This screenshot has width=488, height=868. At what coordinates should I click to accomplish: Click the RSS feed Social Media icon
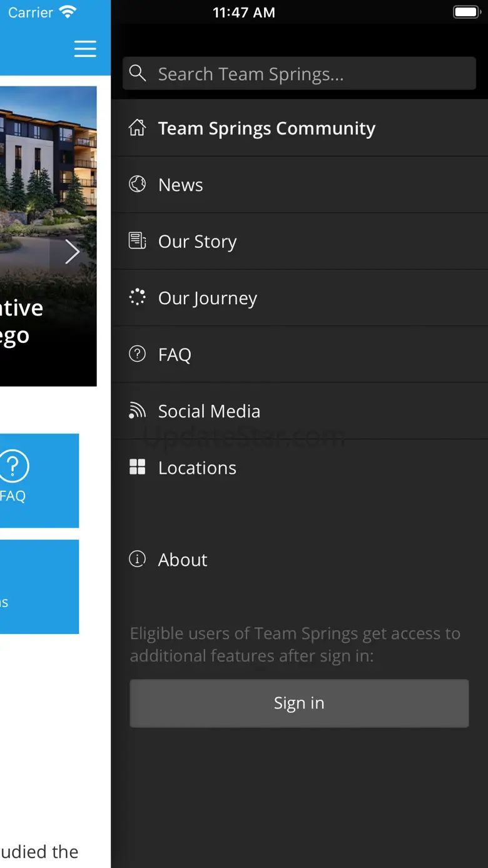click(x=137, y=411)
